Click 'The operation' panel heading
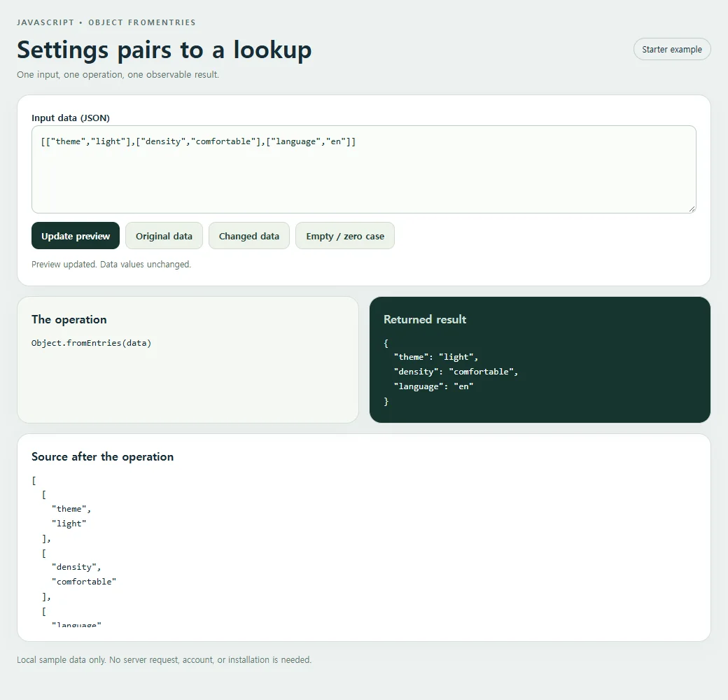 [x=69, y=319]
